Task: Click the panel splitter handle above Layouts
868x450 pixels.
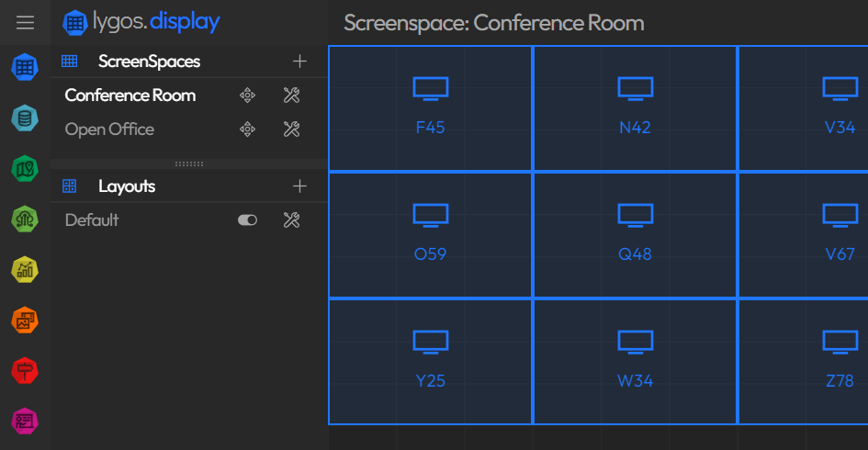Action: pos(189,163)
